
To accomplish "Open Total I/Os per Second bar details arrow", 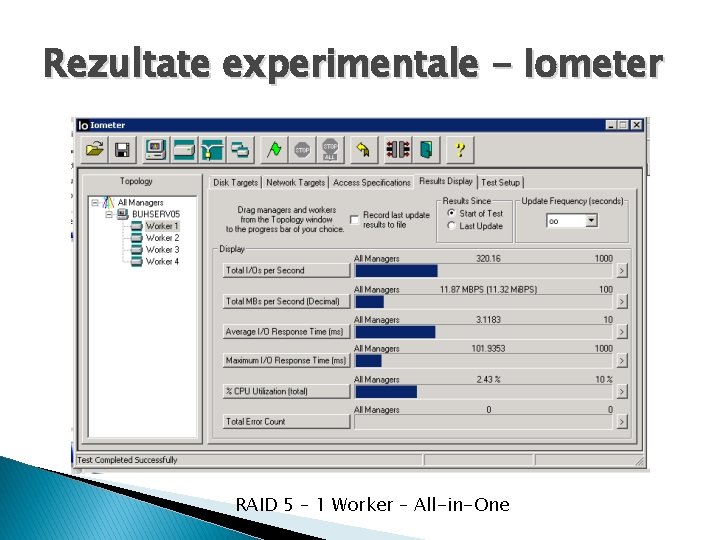I will coord(622,270).
